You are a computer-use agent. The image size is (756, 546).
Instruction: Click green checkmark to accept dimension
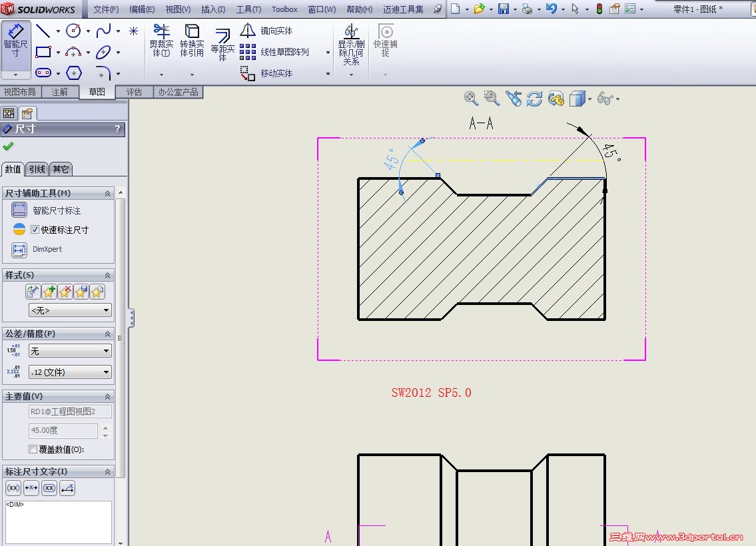[x=8, y=146]
